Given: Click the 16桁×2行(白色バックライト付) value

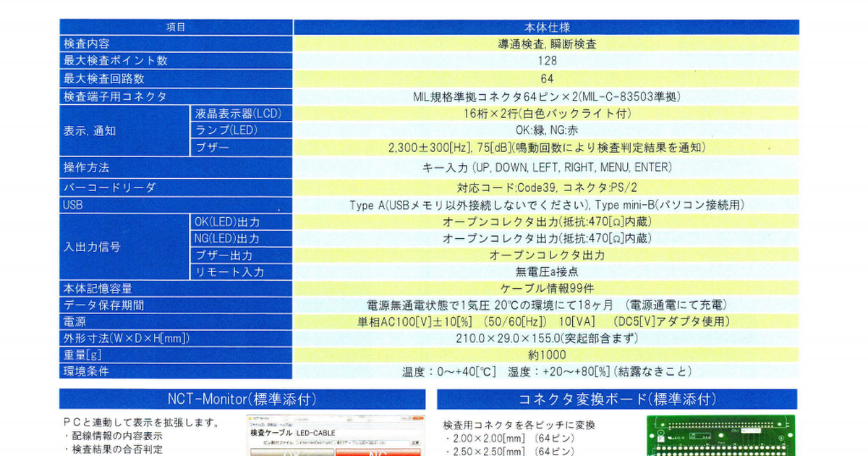Looking at the screenshot, I should click(547, 114).
